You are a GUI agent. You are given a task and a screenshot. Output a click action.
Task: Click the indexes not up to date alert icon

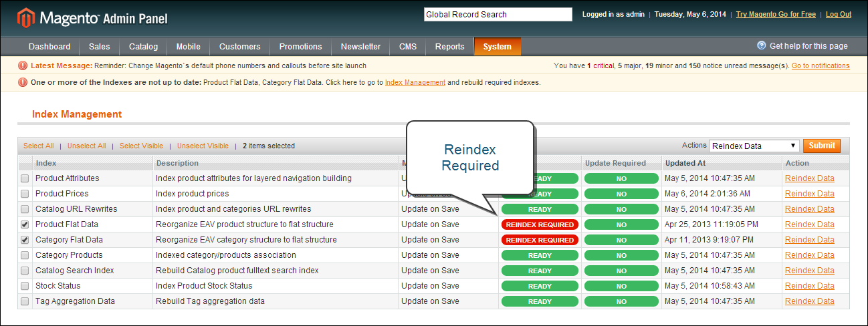(x=23, y=82)
